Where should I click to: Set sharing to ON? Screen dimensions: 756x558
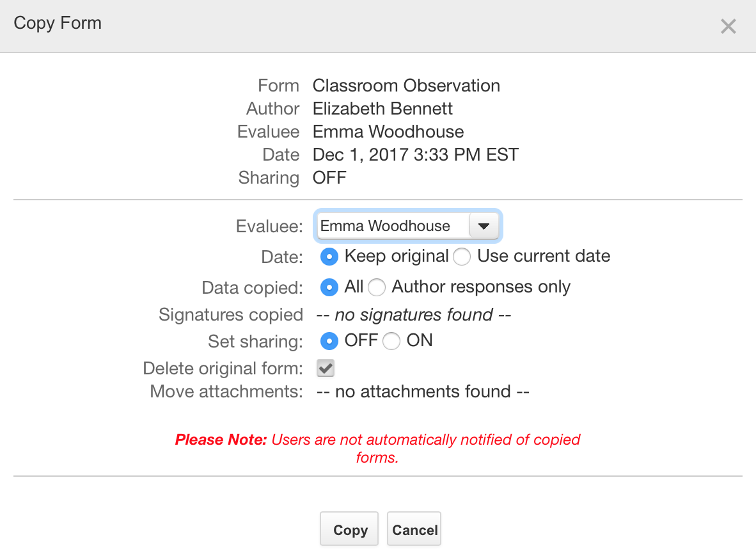391,341
